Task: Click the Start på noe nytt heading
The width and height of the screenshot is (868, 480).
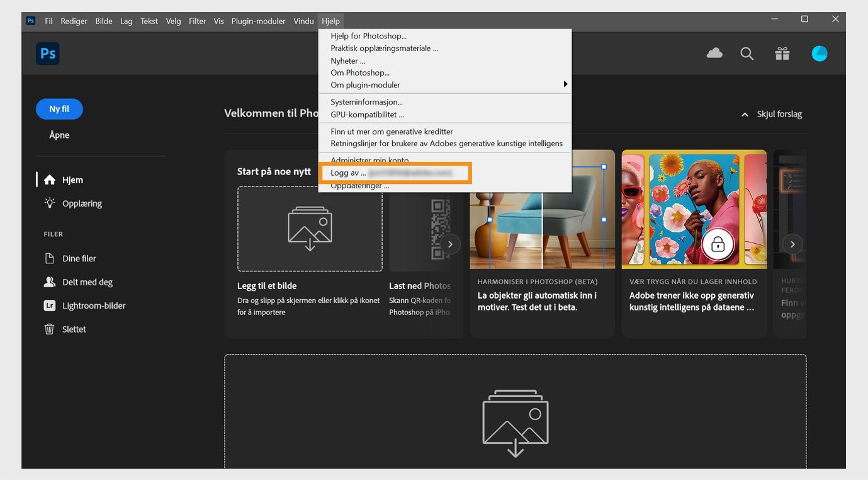Action: [274, 171]
